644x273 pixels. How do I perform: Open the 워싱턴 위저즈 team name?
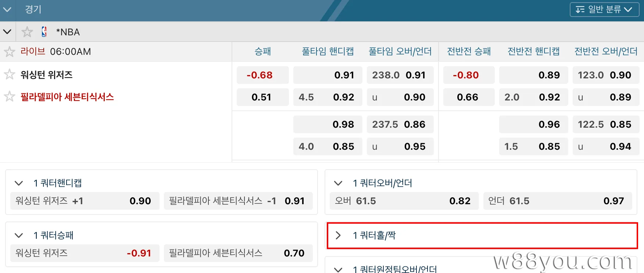pyautogui.click(x=47, y=75)
